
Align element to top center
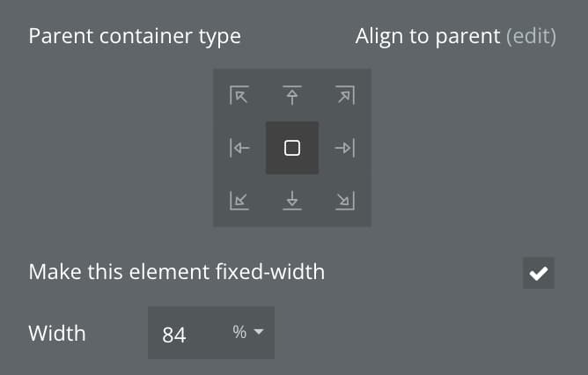[x=292, y=95]
